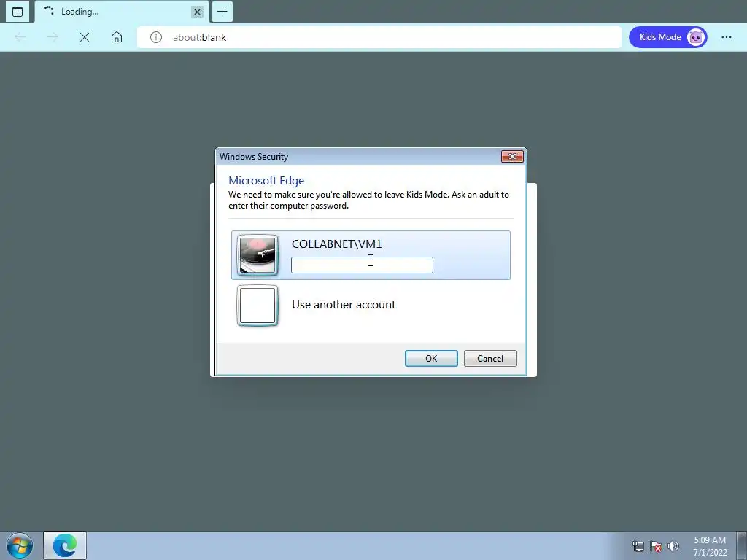Viewport: 747px width, 560px height.
Task: Open the tab actions menu icon
Action: (18, 12)
